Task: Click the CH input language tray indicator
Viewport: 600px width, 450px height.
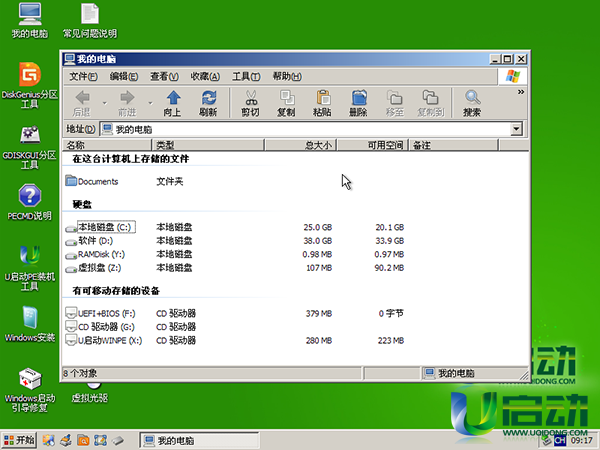Action: (560, 441)
